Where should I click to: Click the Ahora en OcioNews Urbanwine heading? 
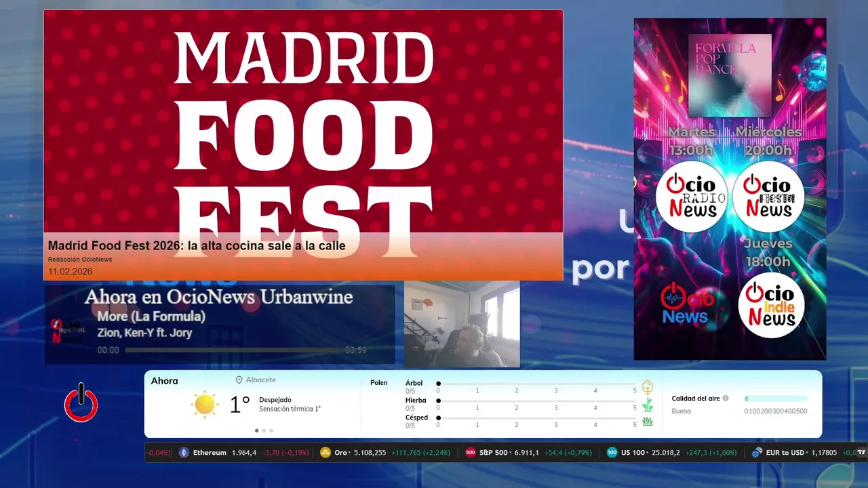[x=218, y=297]
